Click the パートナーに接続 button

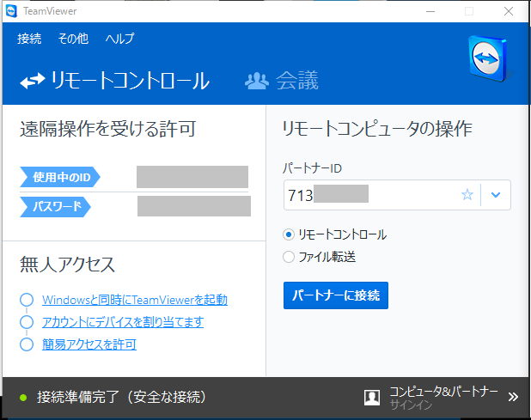336,295
